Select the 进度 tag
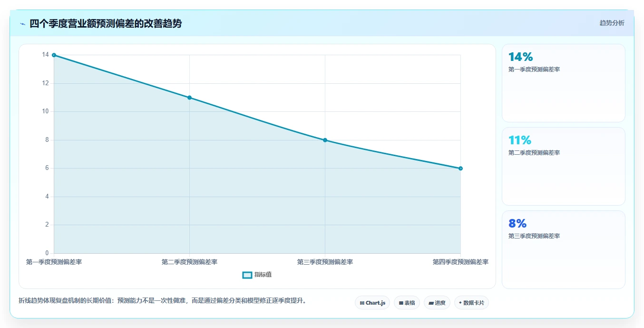The image size is (644, 328). [x=437, y=303]
